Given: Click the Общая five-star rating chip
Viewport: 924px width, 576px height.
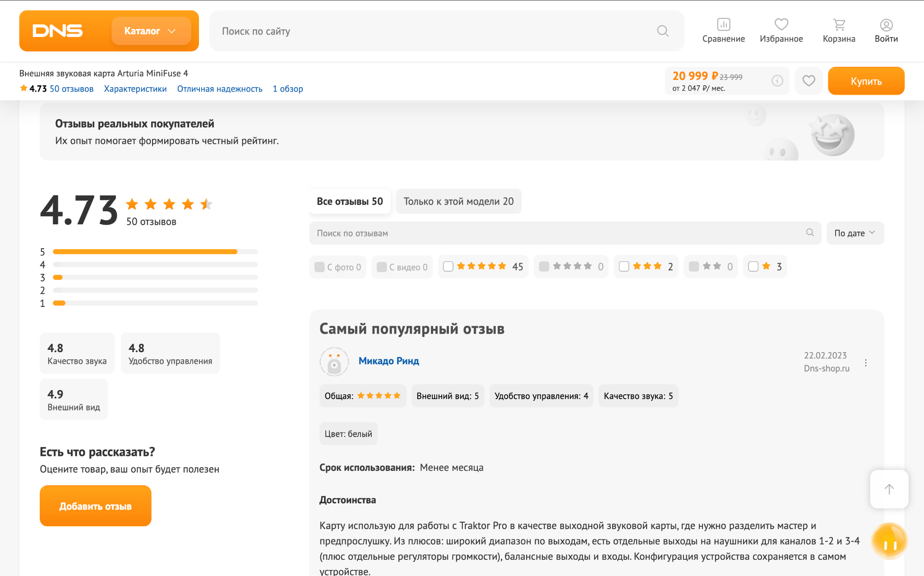Looking at the screenshot, I should coord(363,396).
